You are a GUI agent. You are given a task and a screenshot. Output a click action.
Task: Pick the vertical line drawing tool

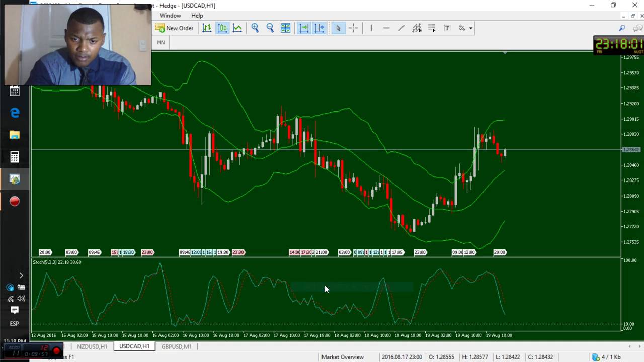click(371, 28)
